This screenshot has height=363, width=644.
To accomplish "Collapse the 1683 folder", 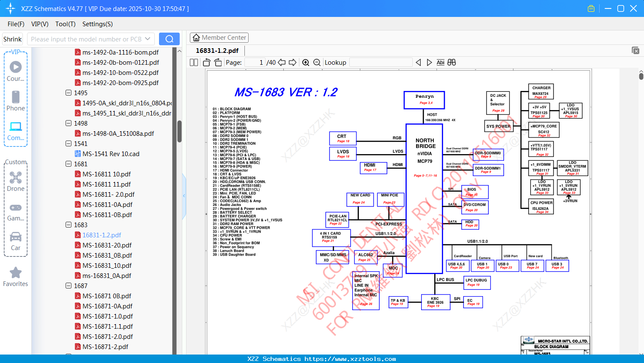I will pos(69,225).
